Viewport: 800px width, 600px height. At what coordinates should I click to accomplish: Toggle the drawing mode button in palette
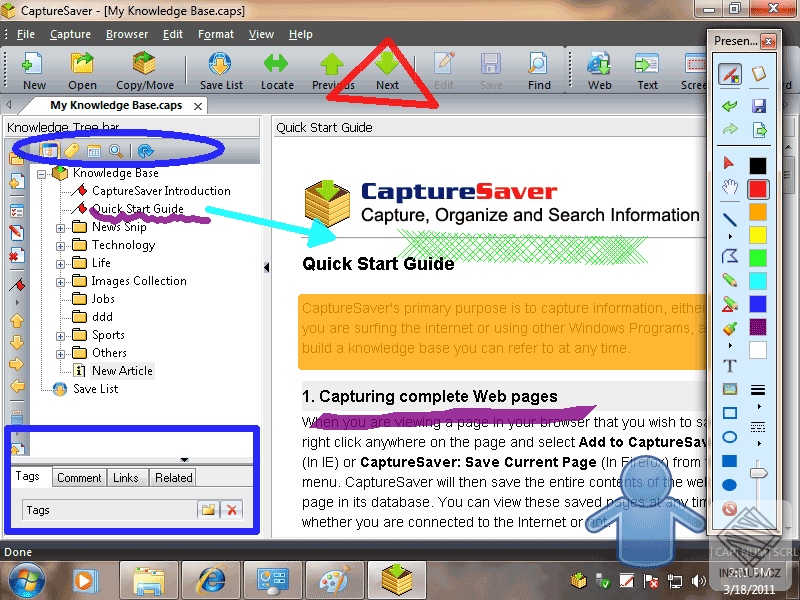(x=730, y=74)
